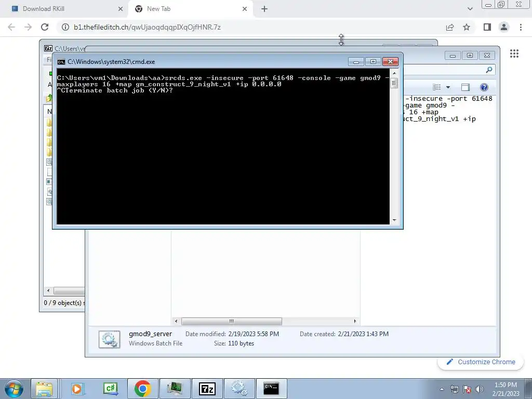Open the Windows Start menu
This screenshot has width=532, height=399.
coord(14,389)
